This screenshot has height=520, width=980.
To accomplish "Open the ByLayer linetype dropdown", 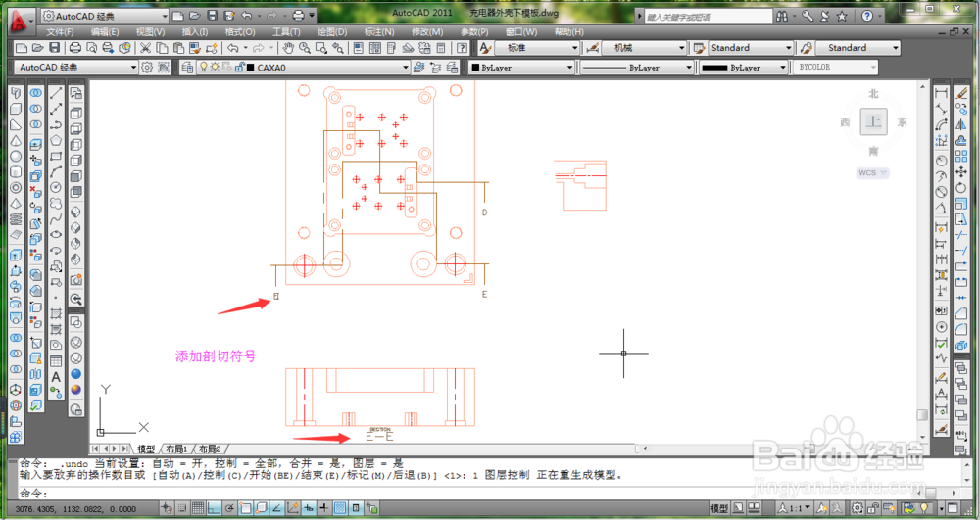I will [689, 68].
